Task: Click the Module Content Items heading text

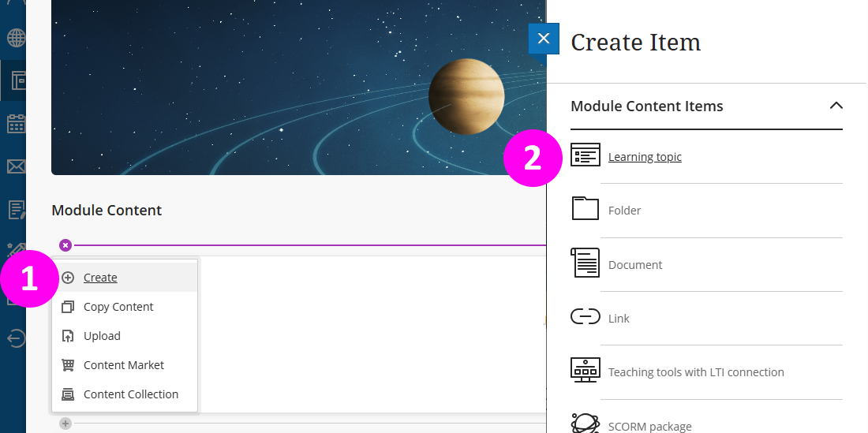Action: [646, 106]
